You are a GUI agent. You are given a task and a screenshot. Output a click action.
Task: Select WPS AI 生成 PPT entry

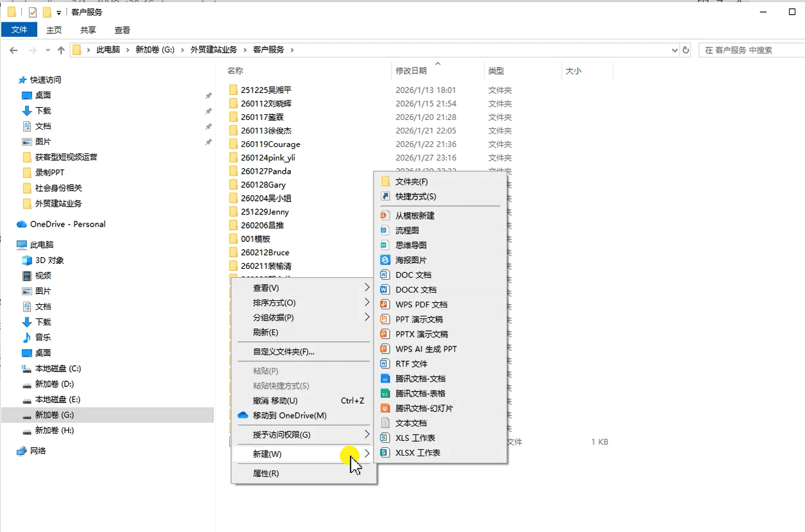(x=440, y=348)
